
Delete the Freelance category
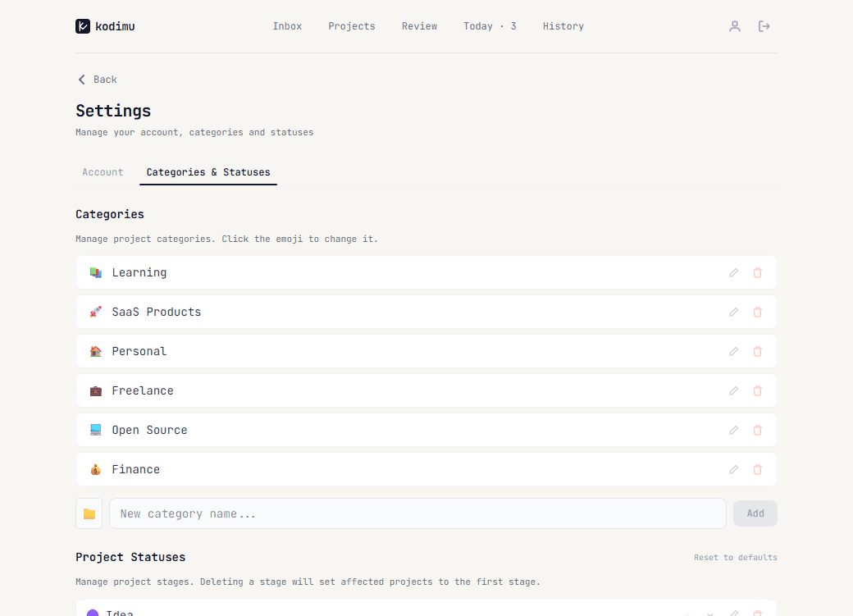[x=758, y=391]
